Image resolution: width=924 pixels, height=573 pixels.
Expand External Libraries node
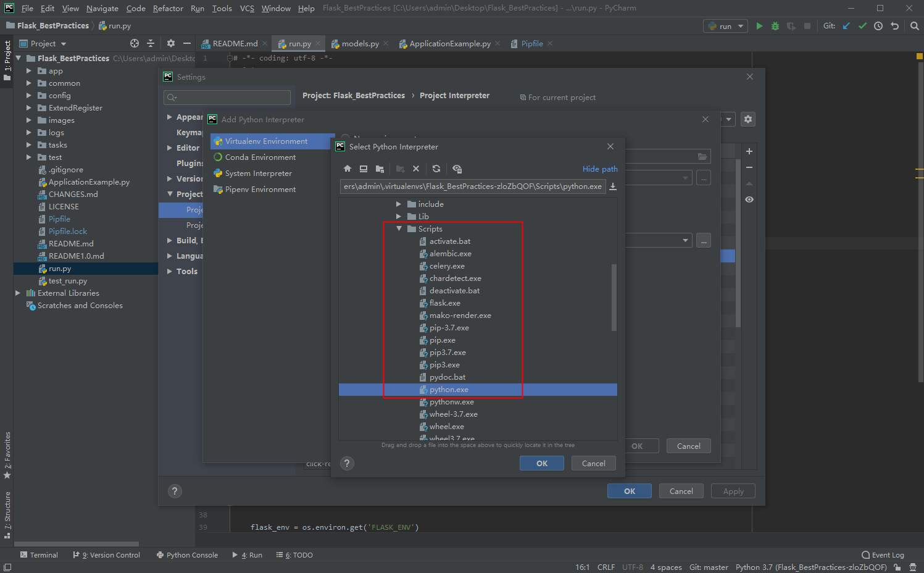tap(18, 293)
